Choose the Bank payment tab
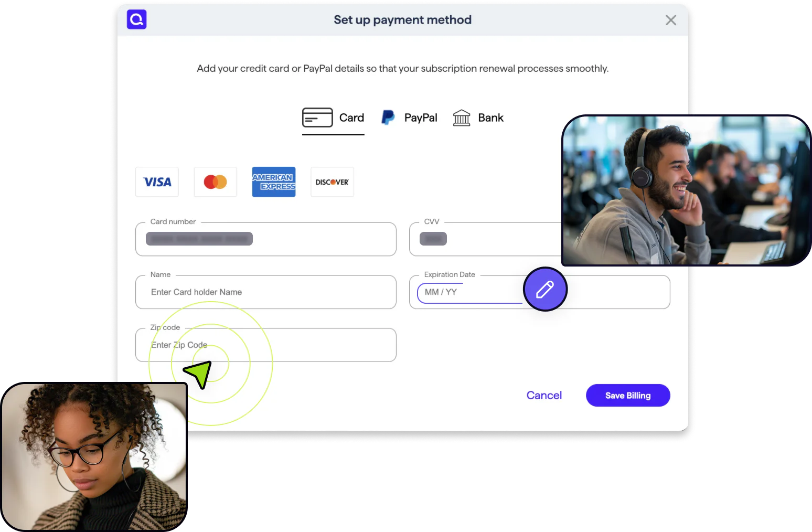812x532 pixels. 490,118
